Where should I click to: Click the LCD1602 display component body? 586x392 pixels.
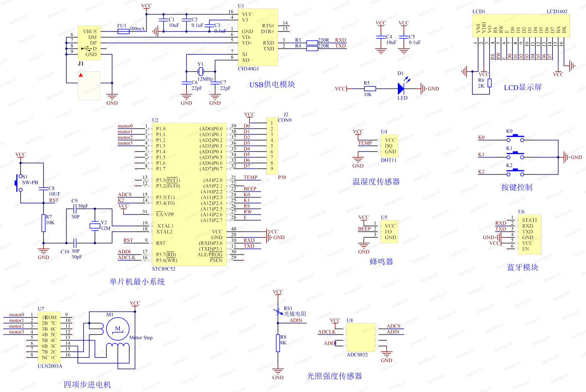521,26
